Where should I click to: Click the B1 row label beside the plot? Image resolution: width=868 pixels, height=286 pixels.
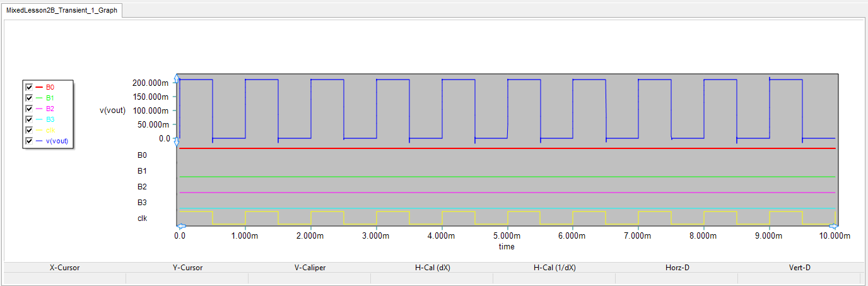click(142, 170)
